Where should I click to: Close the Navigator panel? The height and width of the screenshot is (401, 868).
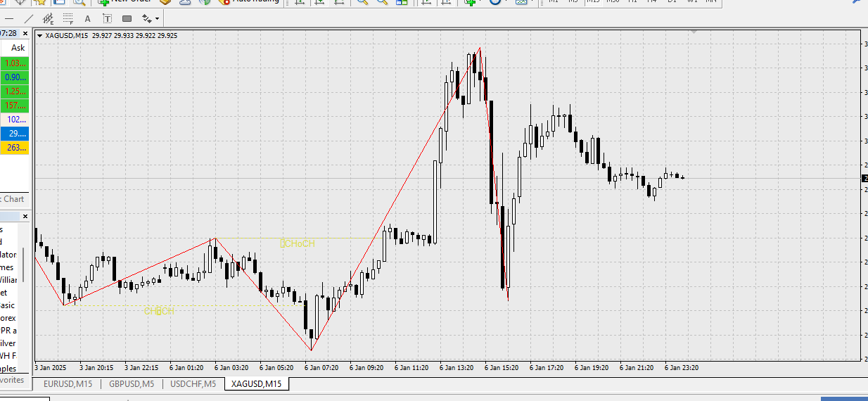[x=25, y=217]
